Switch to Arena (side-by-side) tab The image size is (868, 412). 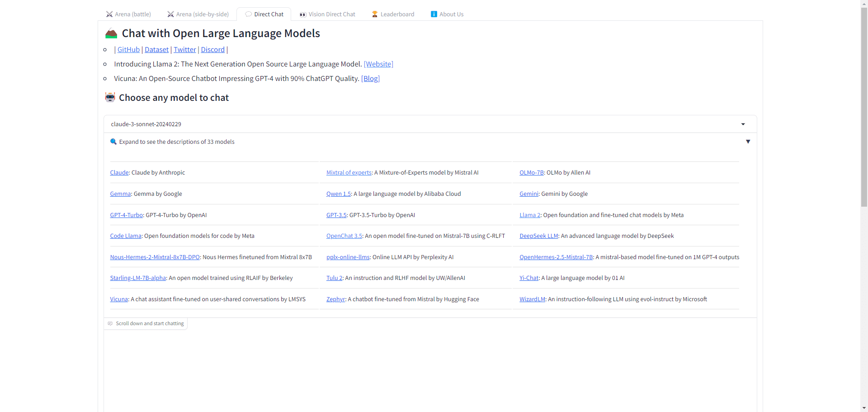(198, 14)
